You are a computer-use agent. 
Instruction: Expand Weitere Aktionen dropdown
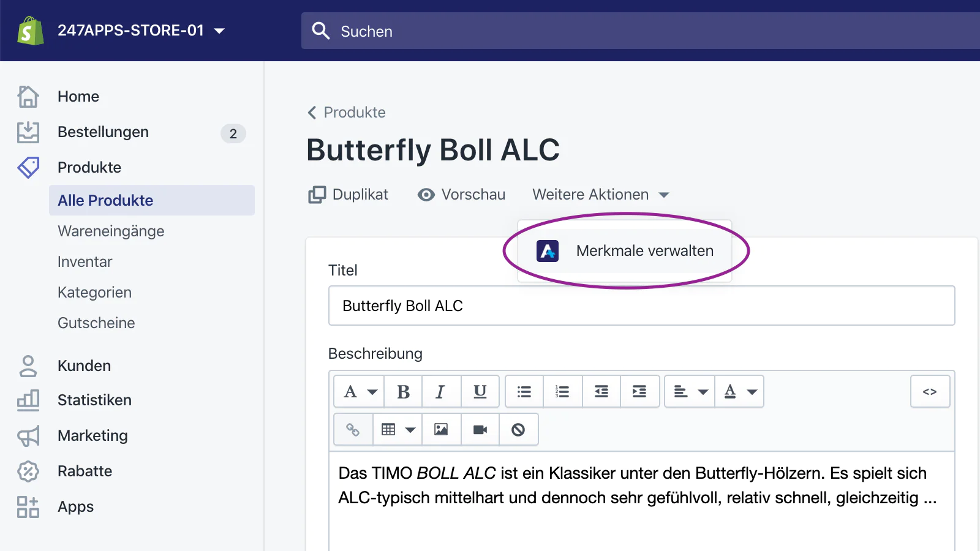[601, 195]
